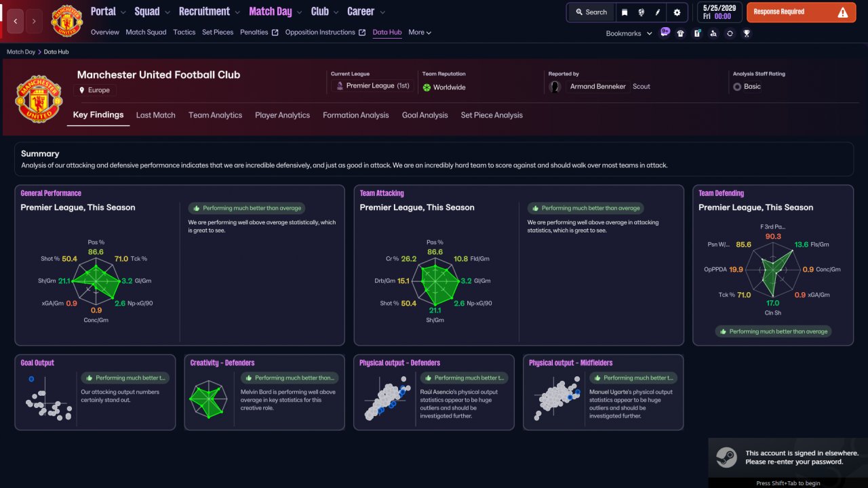Click the warning triangle on Response Required
Image resolution: width=868 pixels, height=488 pixels.
[843, 12]
